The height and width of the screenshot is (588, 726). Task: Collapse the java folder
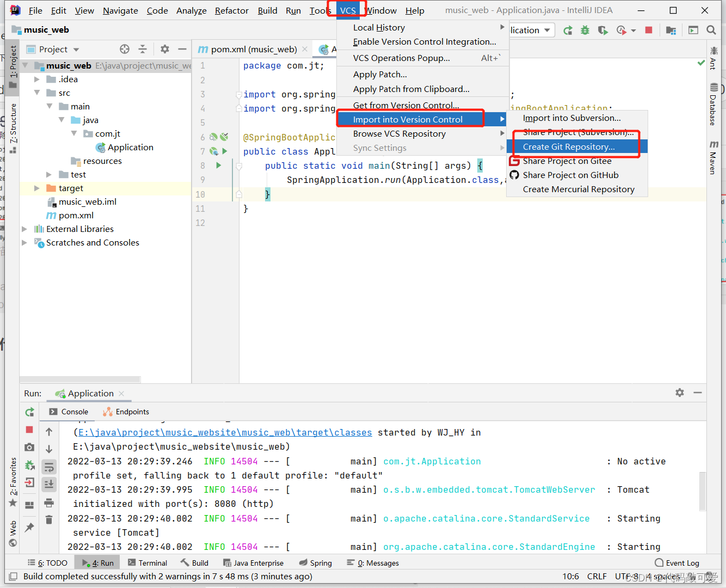coord(61,120)
